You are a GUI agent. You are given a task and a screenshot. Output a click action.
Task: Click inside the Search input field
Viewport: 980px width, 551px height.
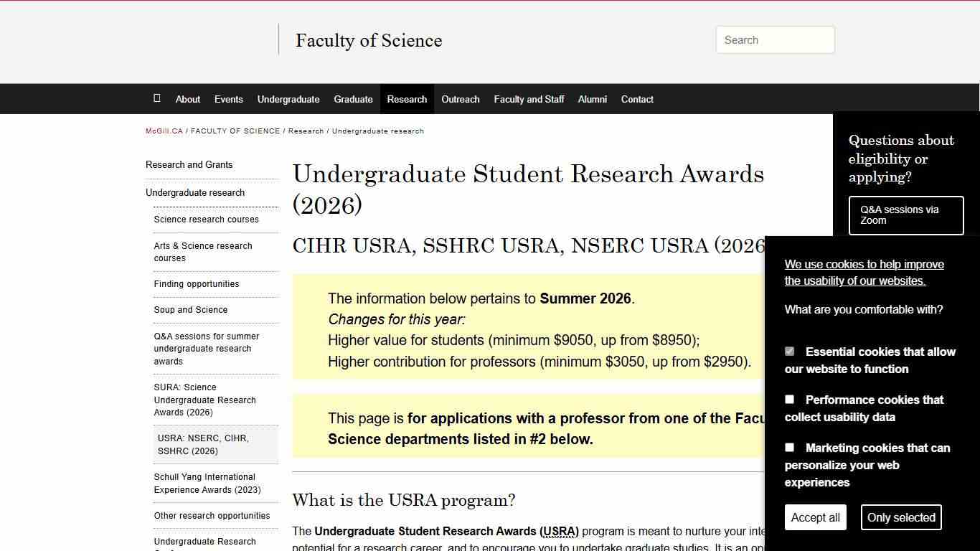[775, 39]
